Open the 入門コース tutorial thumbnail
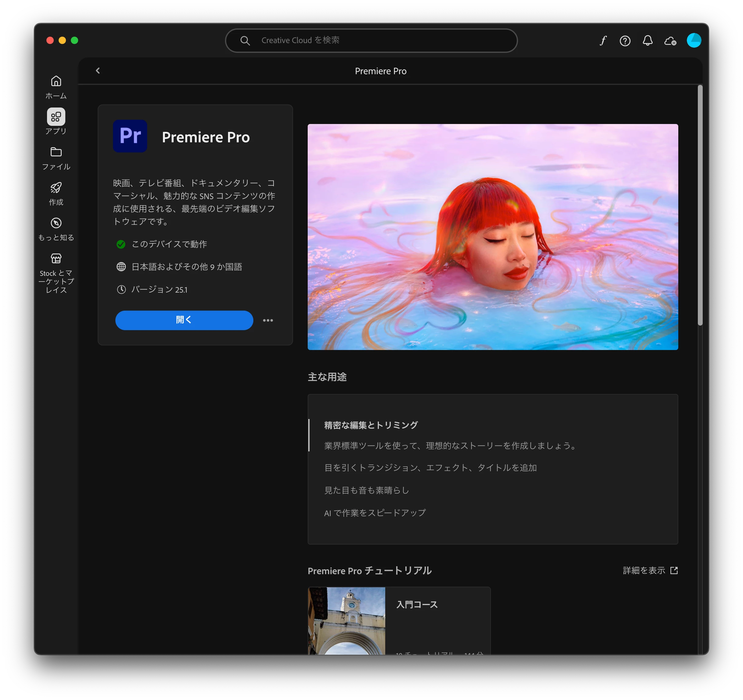 pyautogui.click(x=346, y=621)
